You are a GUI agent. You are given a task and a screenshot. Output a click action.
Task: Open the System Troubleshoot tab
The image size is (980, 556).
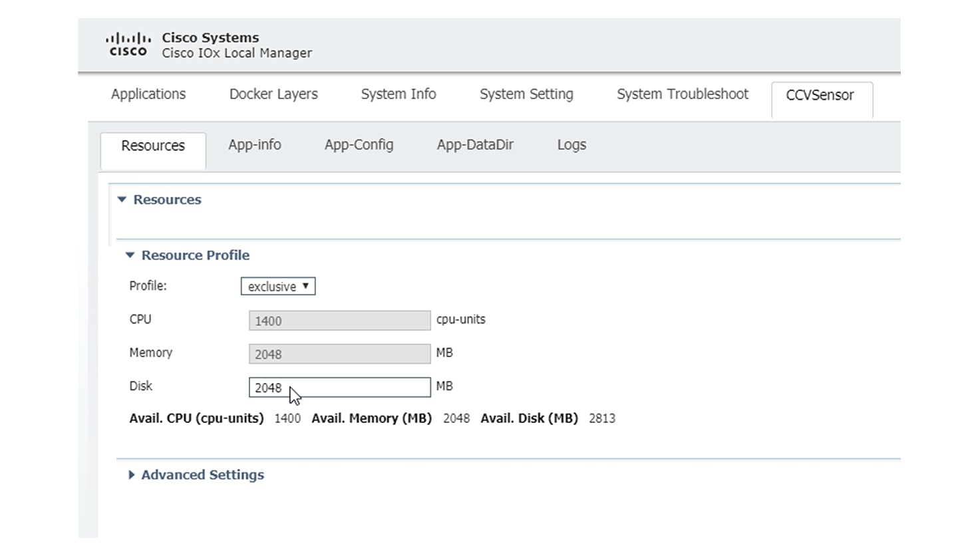pos(683,94)
